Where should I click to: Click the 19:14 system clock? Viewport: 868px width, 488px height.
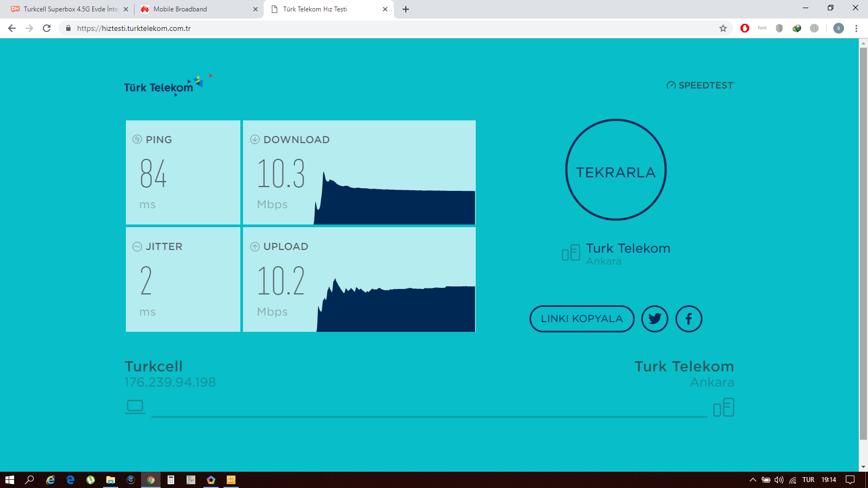(829, 480)
